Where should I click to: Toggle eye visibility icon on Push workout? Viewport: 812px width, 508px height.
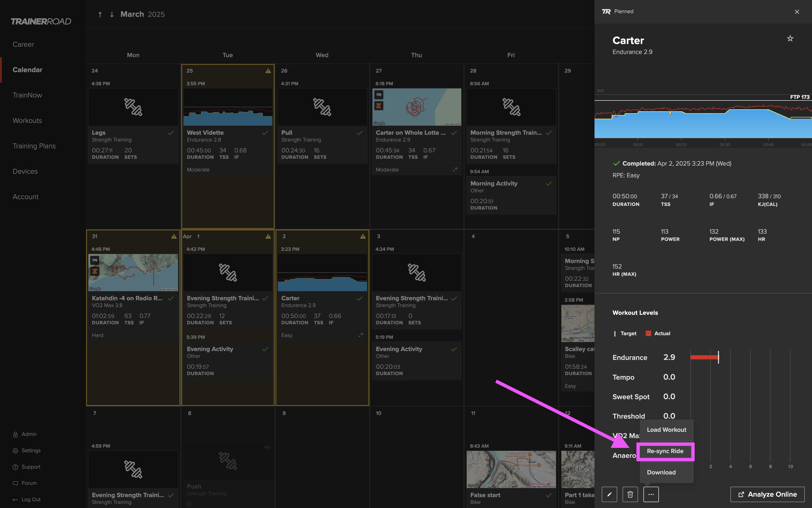267,447
